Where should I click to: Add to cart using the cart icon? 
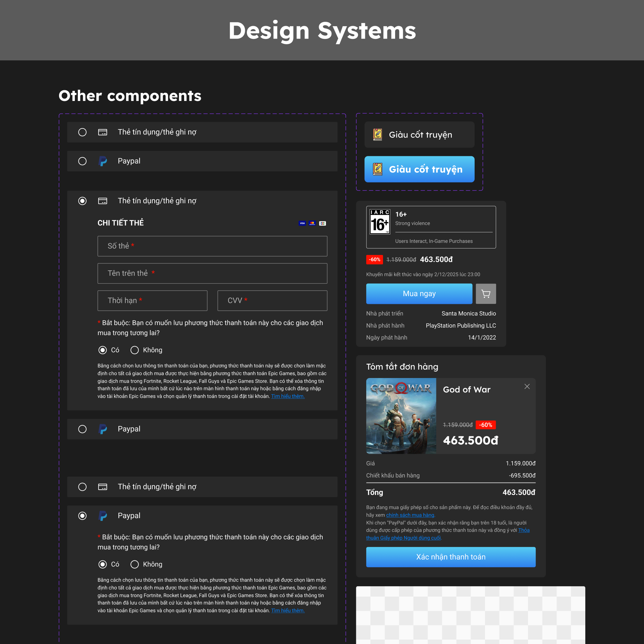click(x=486, y=294)
